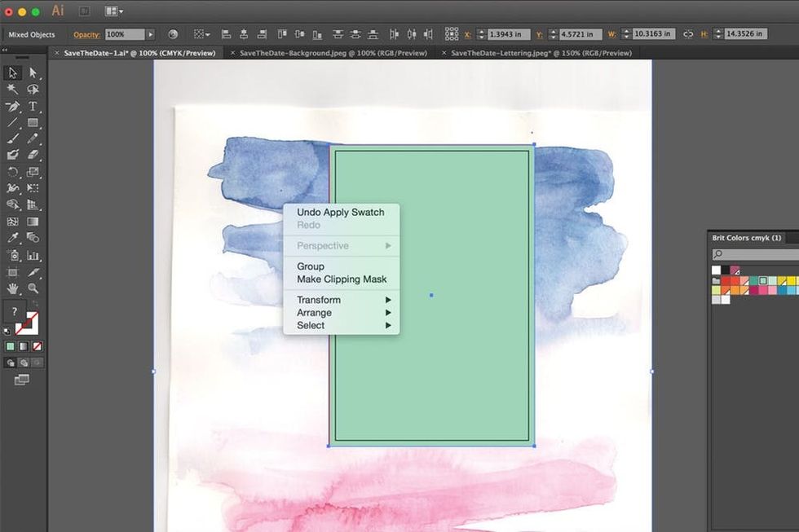Toggle constrain width and height proportions link
Viewport: 799px width, 532px height.
tap(687, 34)
